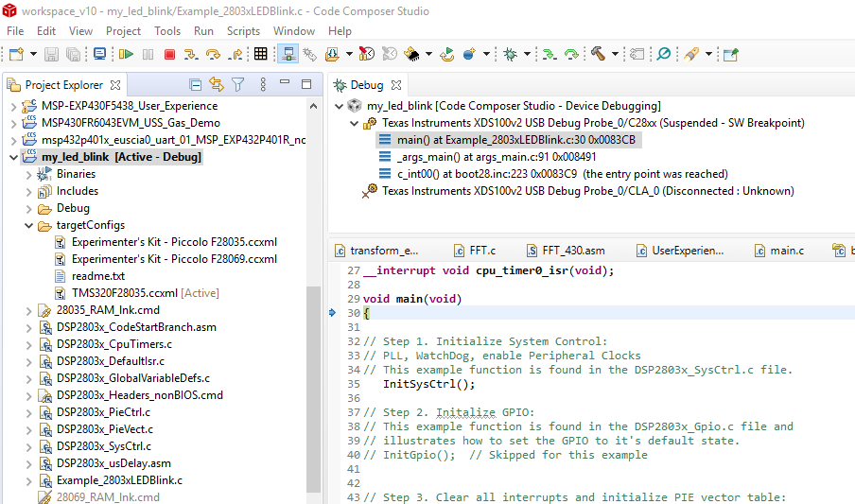Click the red Terminate button
855x504 pixels.
[169, 54]
